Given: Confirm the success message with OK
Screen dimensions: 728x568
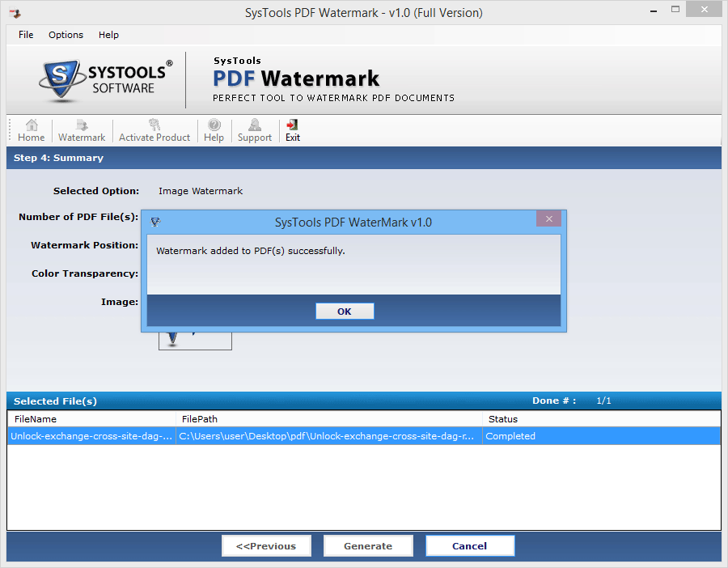Looking at the screenshot, I should (345, 312).
